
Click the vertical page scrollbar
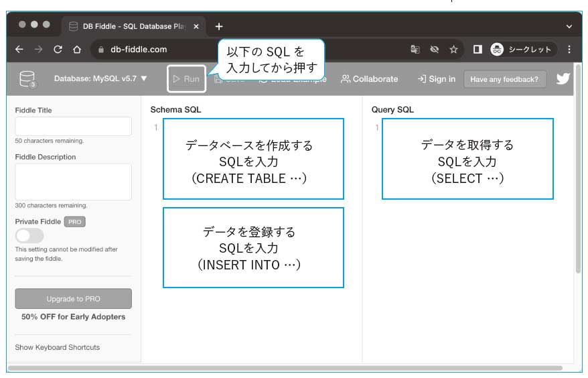pos(578,169)
